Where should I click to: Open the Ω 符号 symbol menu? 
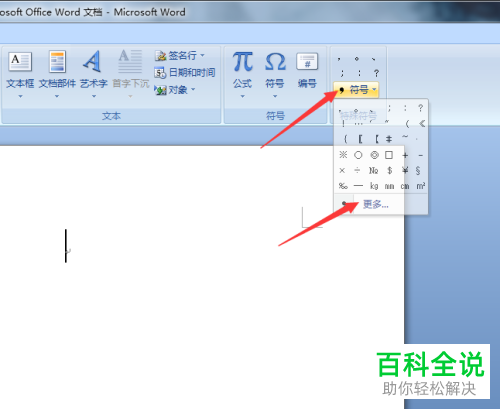click(275, 75)
